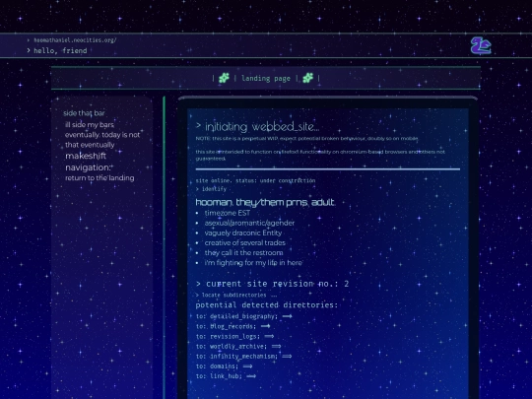Click 'to: detailed_biography;' directory text

pos(236,316)
